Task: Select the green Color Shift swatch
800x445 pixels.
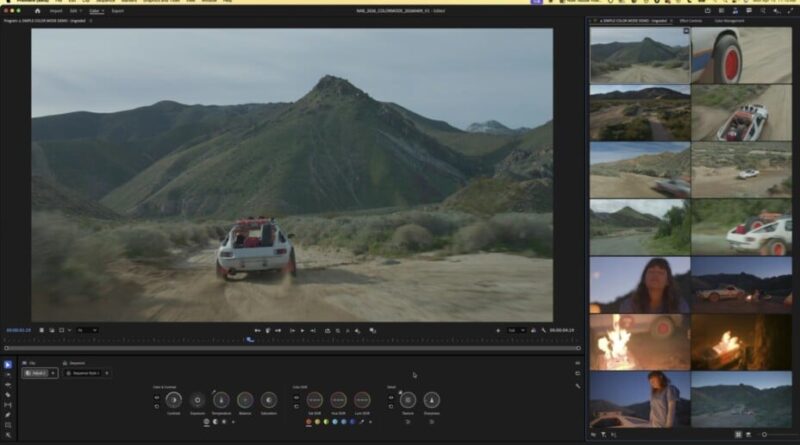Action: (326, 422)
